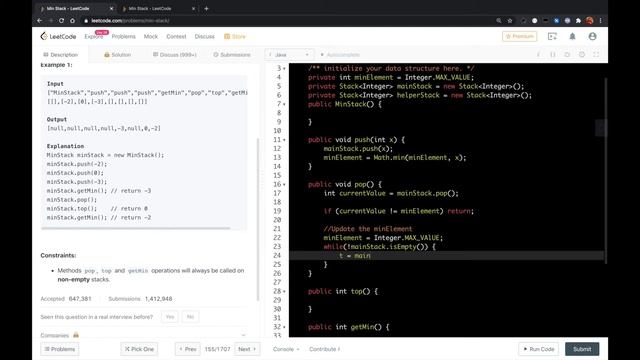Screen dimensions: 640x360
Task: Click the Premium button
Action: tap(520, 36)
